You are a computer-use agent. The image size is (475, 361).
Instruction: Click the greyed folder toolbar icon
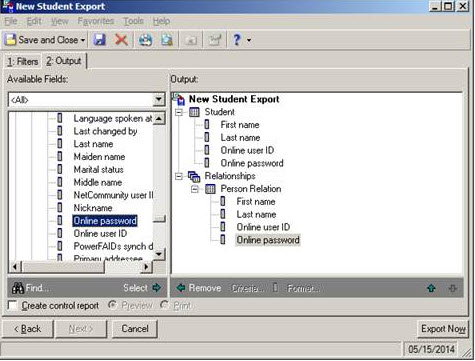[191, 40]
